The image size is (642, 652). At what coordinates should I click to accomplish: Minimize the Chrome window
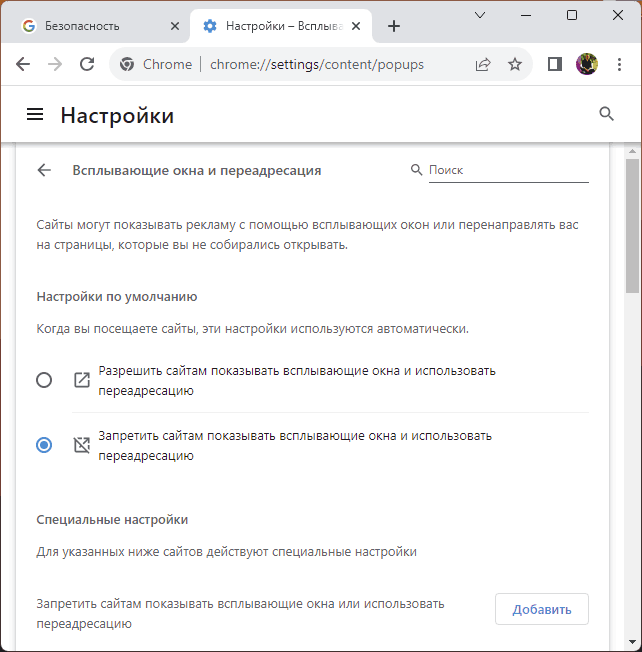[x=526, y=15]
